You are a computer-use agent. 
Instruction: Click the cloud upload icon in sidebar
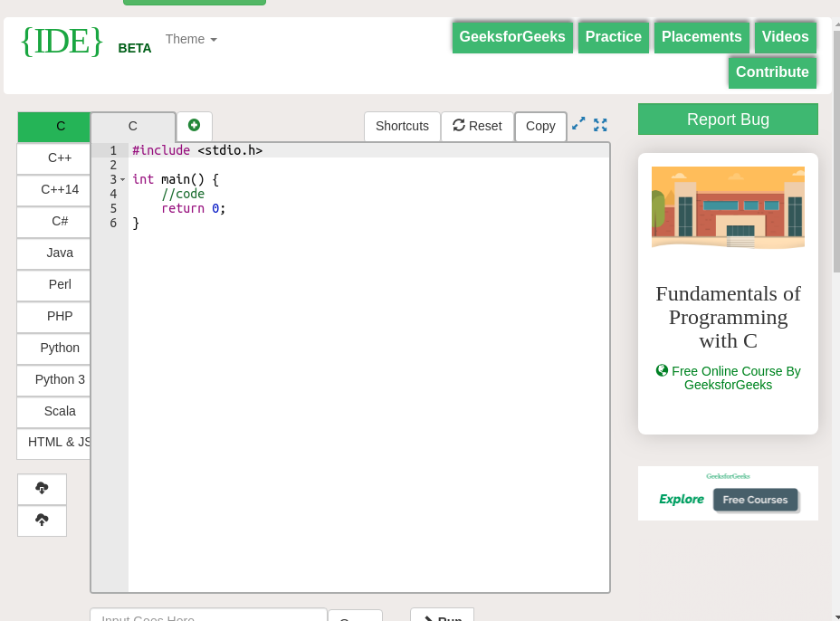click(42, 521)
